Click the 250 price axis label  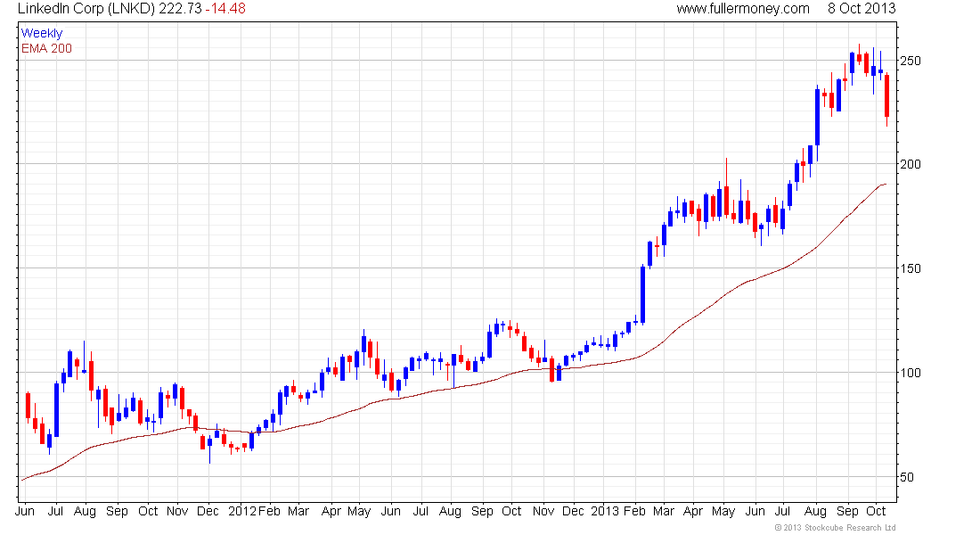[910, 61]
